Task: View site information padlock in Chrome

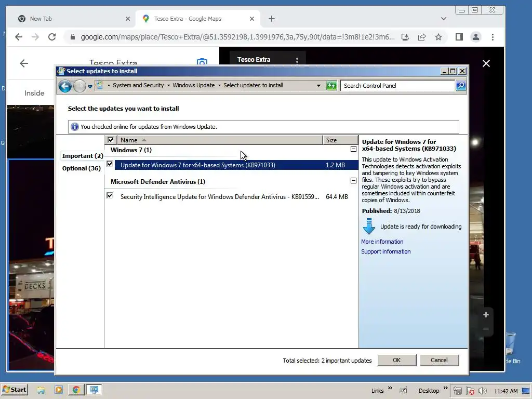Action: click(x=73, y=37)
